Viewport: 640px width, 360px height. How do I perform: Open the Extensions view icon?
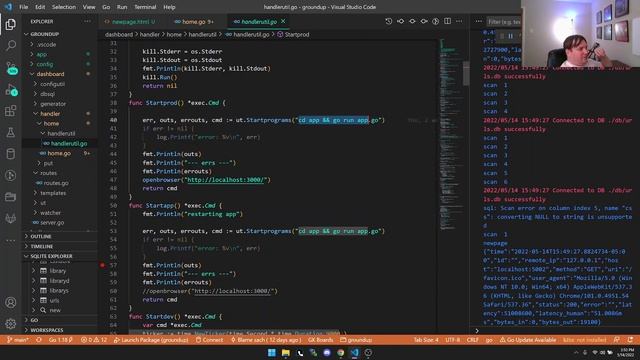point(11,111)
